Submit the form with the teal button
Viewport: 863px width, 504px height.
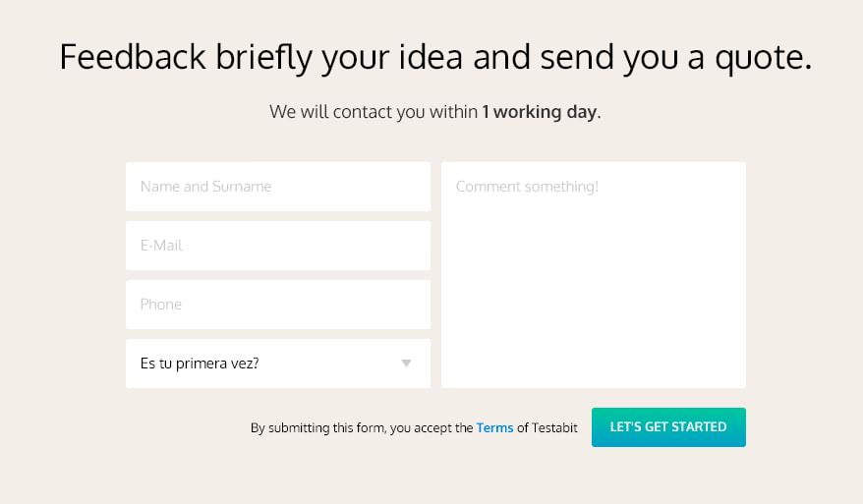[668, 427]
